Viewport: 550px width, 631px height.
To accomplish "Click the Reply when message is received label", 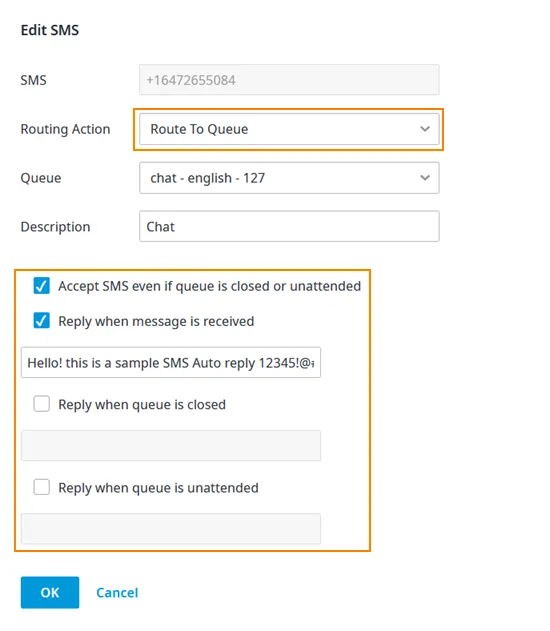I will (x=156, y=322).
